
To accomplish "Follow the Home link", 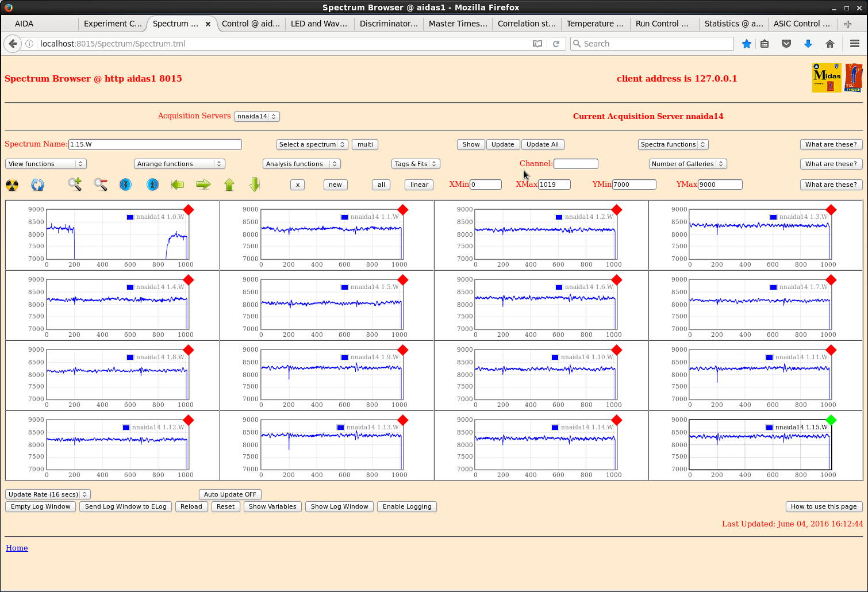I will pyautogui.click(x=17, y=548).
